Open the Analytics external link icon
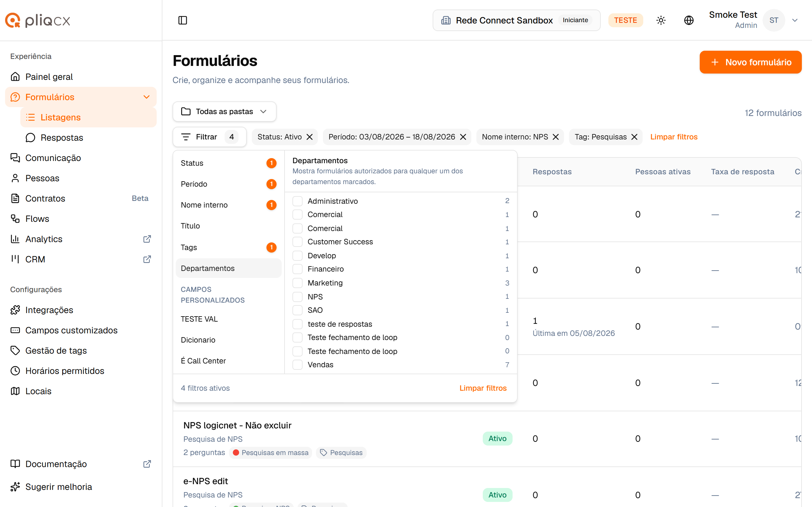This screenshot has width=812, height=507. coord(147,239)
